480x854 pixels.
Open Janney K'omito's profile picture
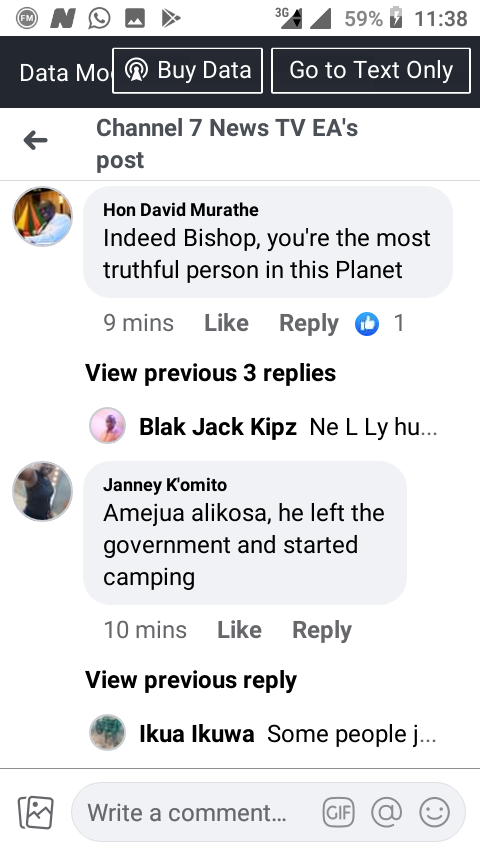pyautogui.click(x=42, y=491)
